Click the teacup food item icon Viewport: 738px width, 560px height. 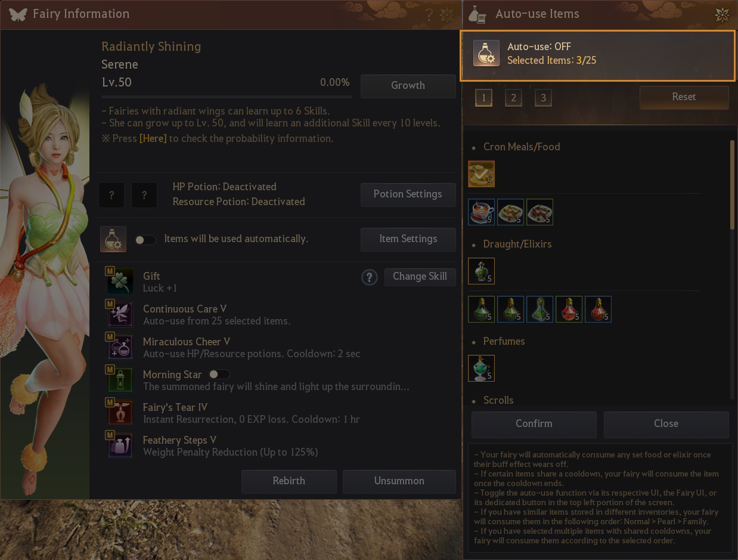pyautogui.click(x=481, y=212)
